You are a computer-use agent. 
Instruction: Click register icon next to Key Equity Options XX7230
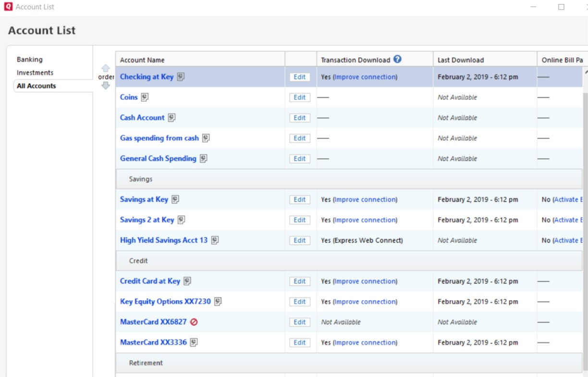(218, 302)
